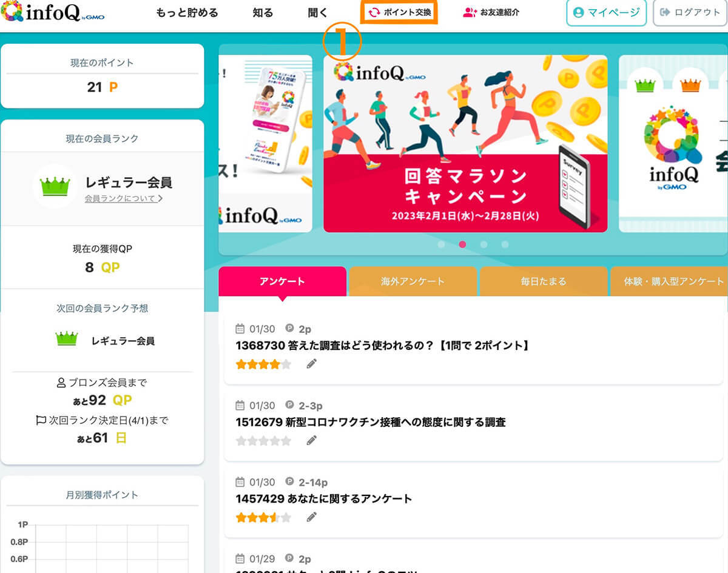Image resolution: width=728 pixels, height=573 pixels.
Task: Click the calendar icon on survey 1368730
Action: [x=240, y=329]
